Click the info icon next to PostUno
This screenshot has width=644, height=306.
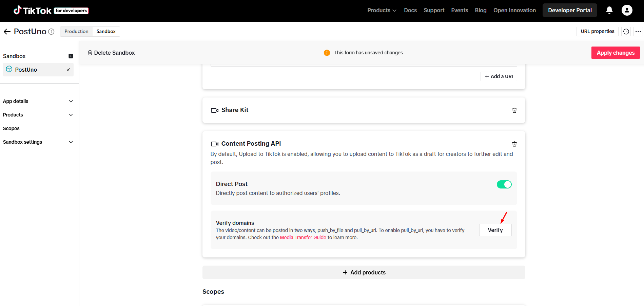[51, 32]
